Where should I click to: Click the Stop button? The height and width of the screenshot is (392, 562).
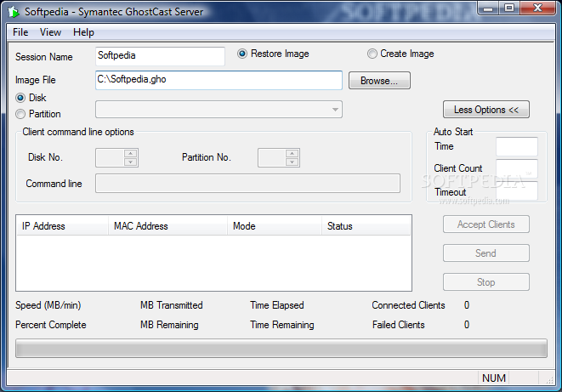486,282
